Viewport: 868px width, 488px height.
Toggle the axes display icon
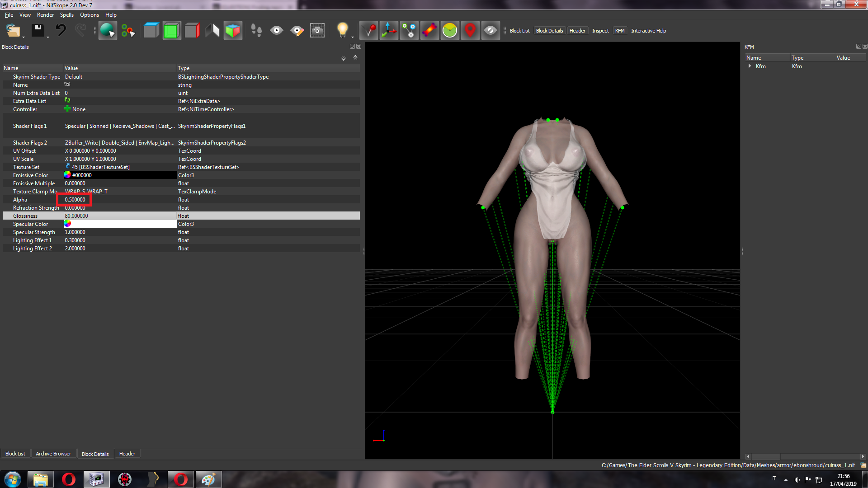[x=389, y=31]
